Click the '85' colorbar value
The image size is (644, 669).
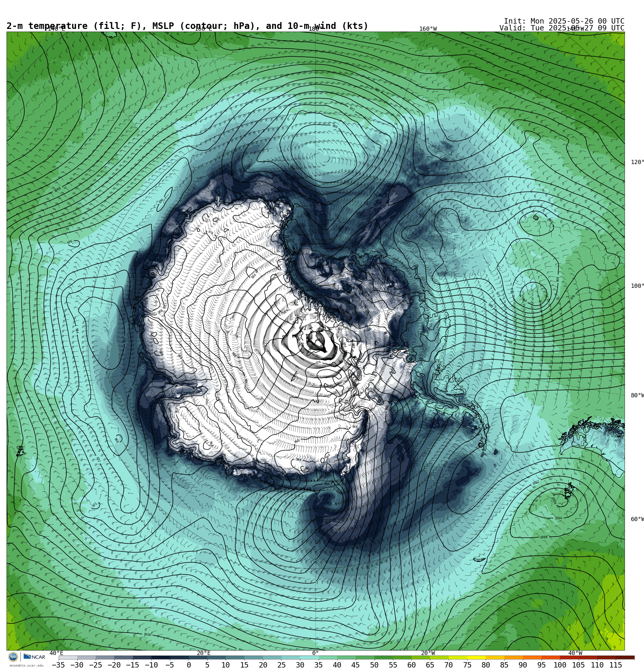coord(504,665)
